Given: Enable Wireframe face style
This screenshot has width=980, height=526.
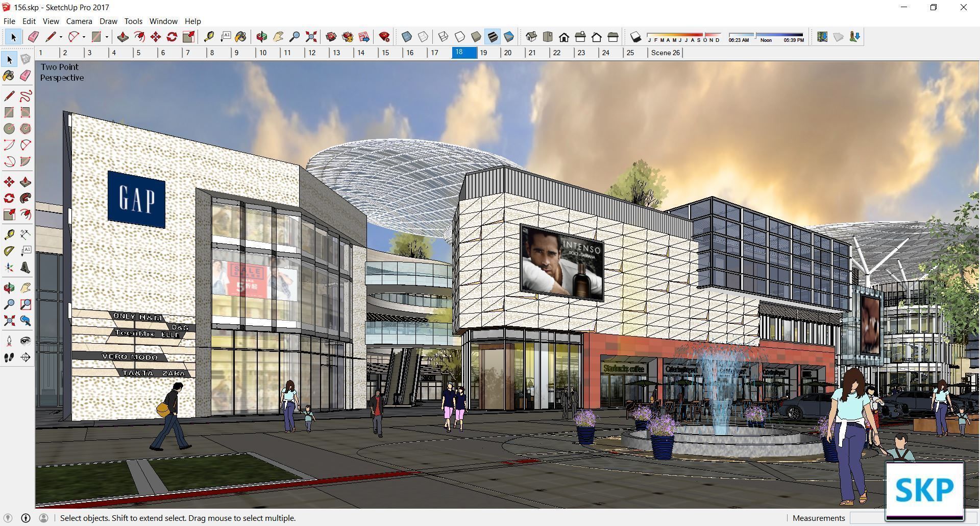Looking at the screenshot, I should [444, 37].
